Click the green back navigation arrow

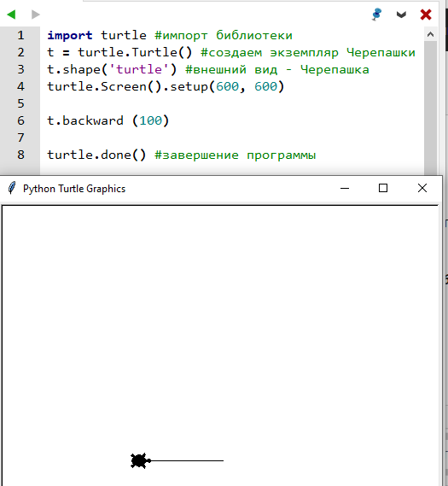[11, 15]
